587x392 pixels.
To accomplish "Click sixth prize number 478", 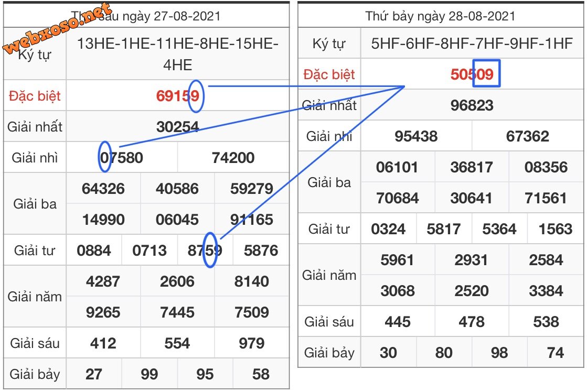I will pos(471,322).
